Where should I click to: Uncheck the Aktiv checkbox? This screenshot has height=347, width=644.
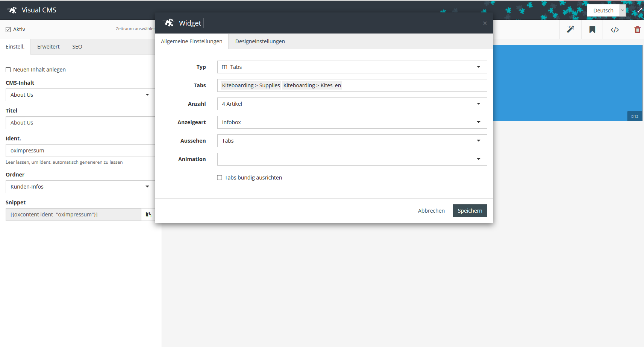[8, 29]
